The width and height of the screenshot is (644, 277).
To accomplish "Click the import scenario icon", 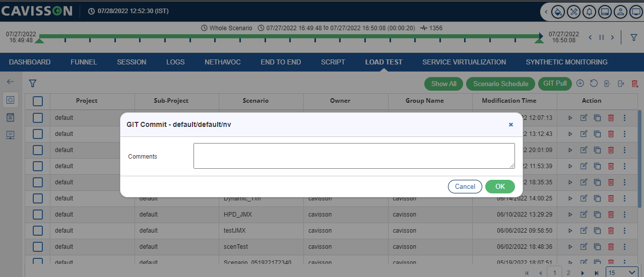I will (607, 84).
